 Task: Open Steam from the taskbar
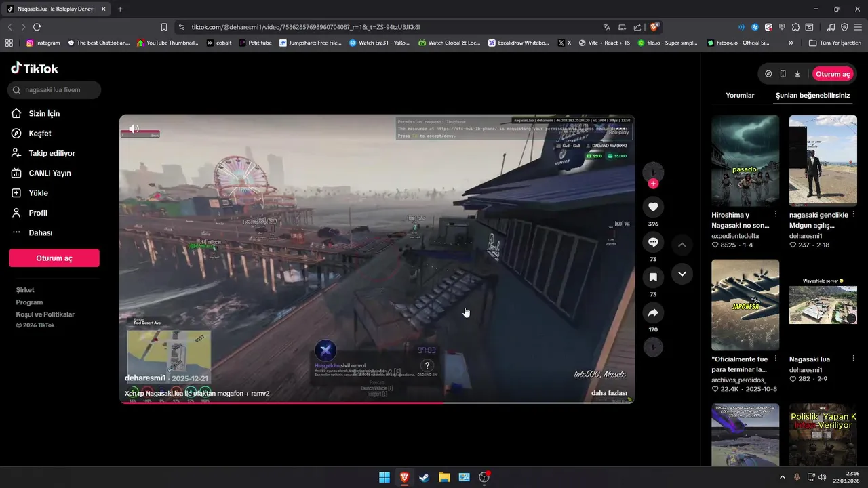pos(424,477)
